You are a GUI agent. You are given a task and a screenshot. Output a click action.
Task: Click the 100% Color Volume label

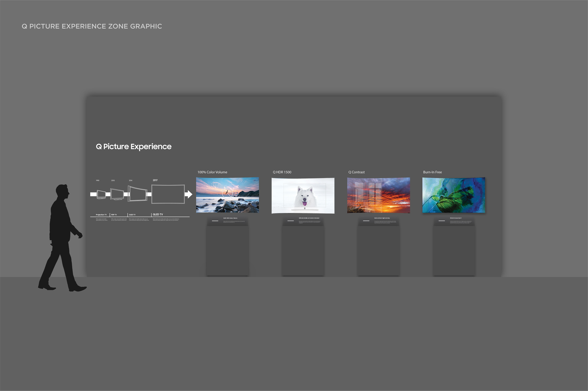pos(212,172)
